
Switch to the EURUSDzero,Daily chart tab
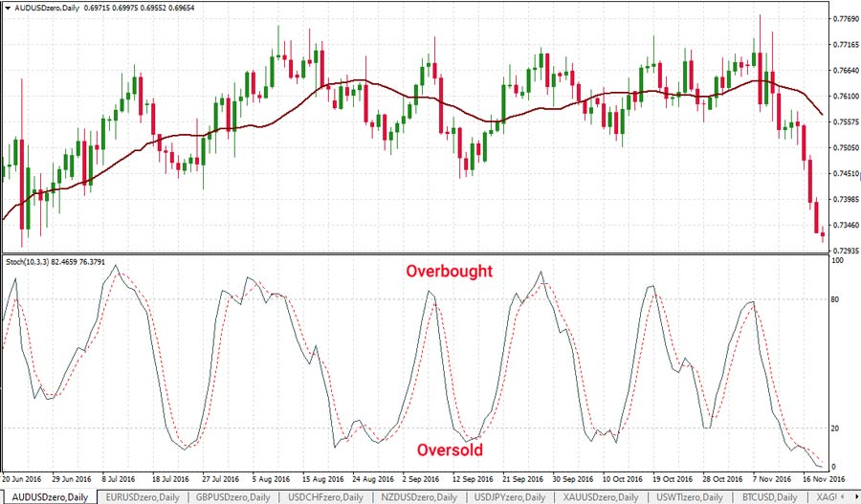click(x=143, y=496)
